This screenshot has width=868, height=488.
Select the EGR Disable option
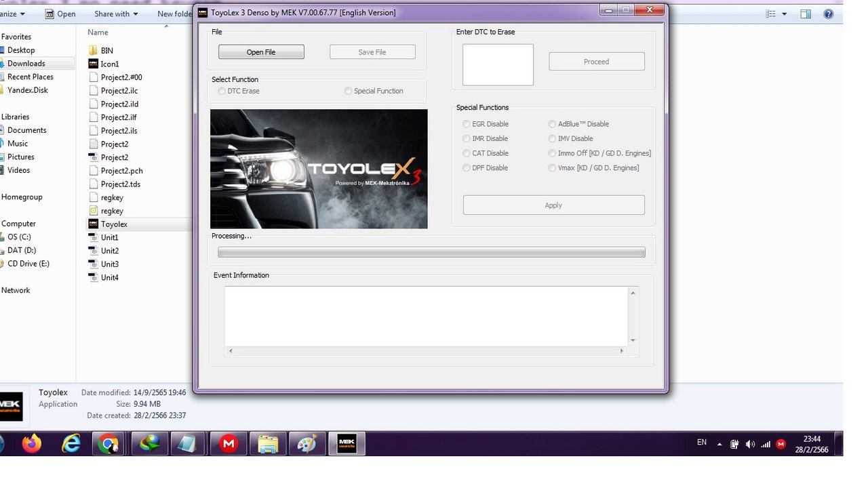coord(466,124)
